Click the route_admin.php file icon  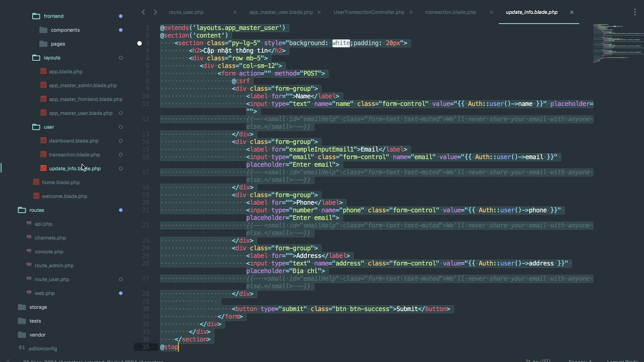click(29, 265)
